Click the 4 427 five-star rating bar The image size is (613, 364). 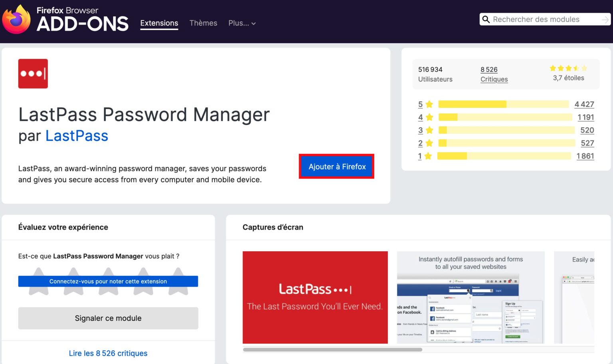[x=503, y=104]
